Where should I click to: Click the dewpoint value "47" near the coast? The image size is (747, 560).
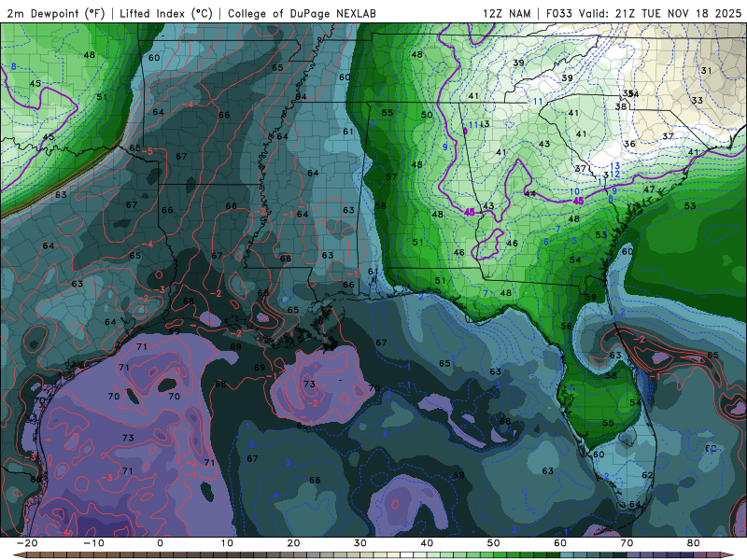point(649,189)
